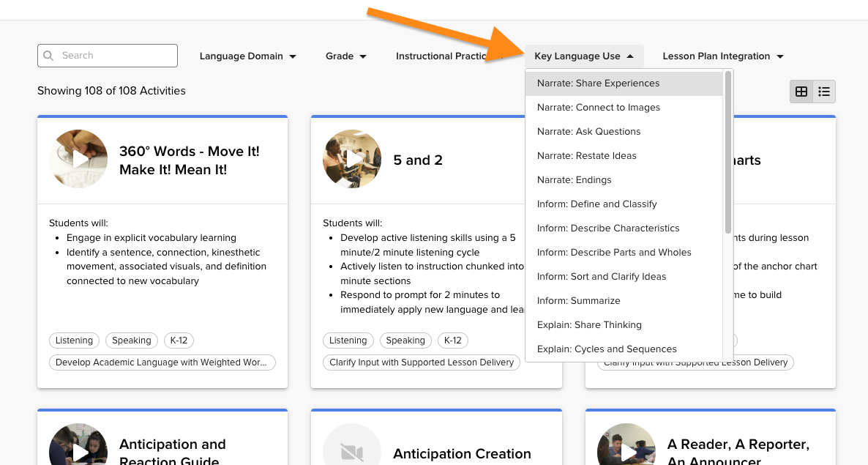Type in the Search activities field
Viewport: 868px width, 465px height.
108,56
